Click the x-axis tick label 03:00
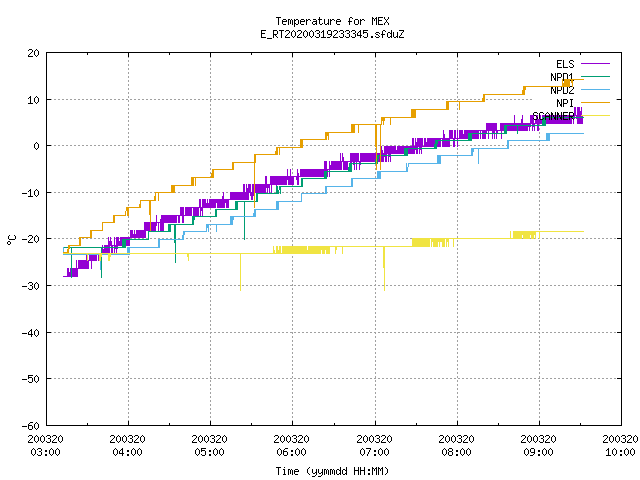Viewport: 640px width, 480px height. [45, 452]
